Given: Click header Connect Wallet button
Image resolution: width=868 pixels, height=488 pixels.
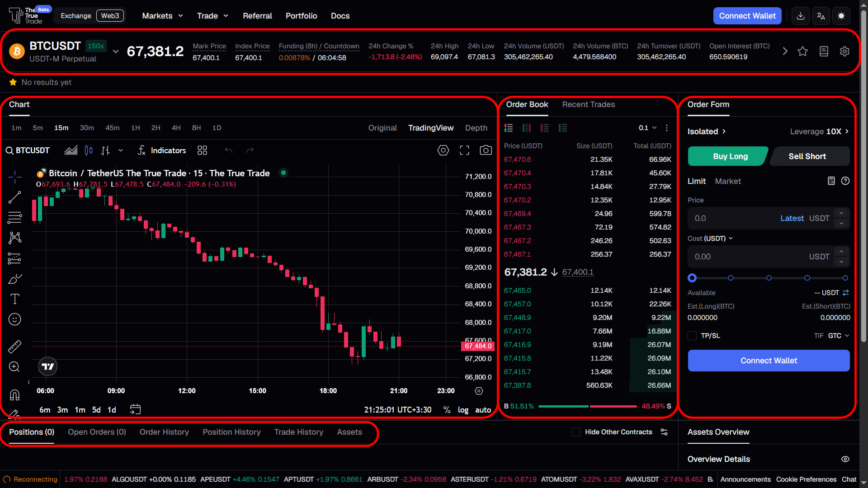Looking at the screenshot, I should [747, 16].
